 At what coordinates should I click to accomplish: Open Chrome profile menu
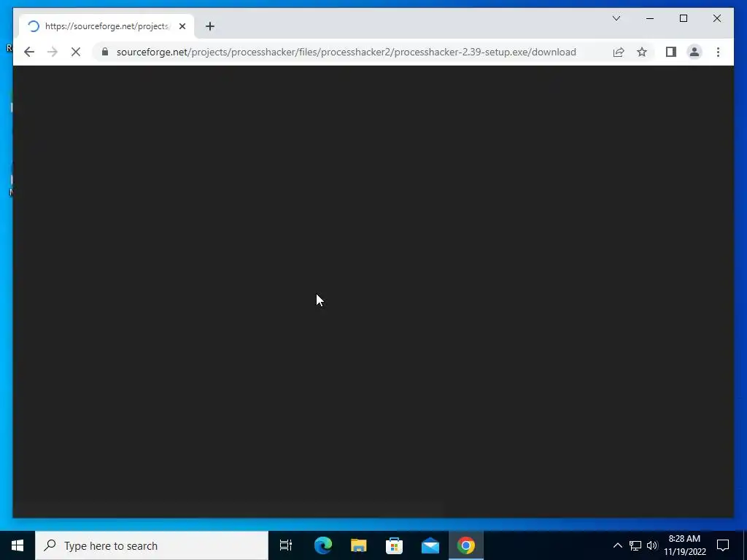pos(694,52)
